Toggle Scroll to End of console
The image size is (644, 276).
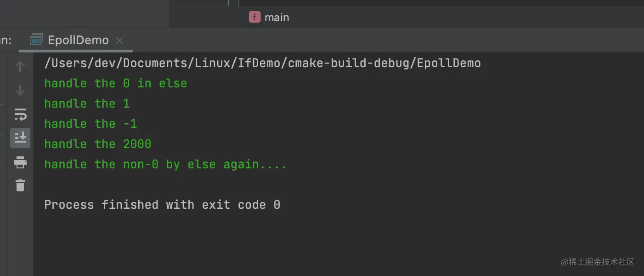[20, 138]
